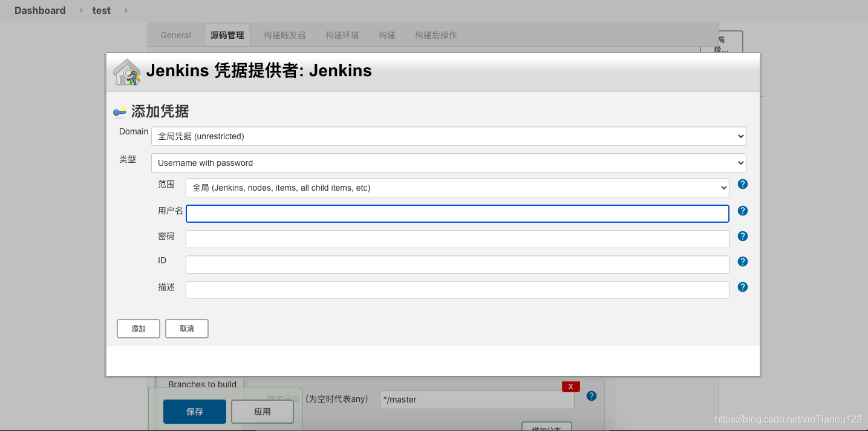Focus the ID input field
868x431 pixels.
click(x=457, y=265)
